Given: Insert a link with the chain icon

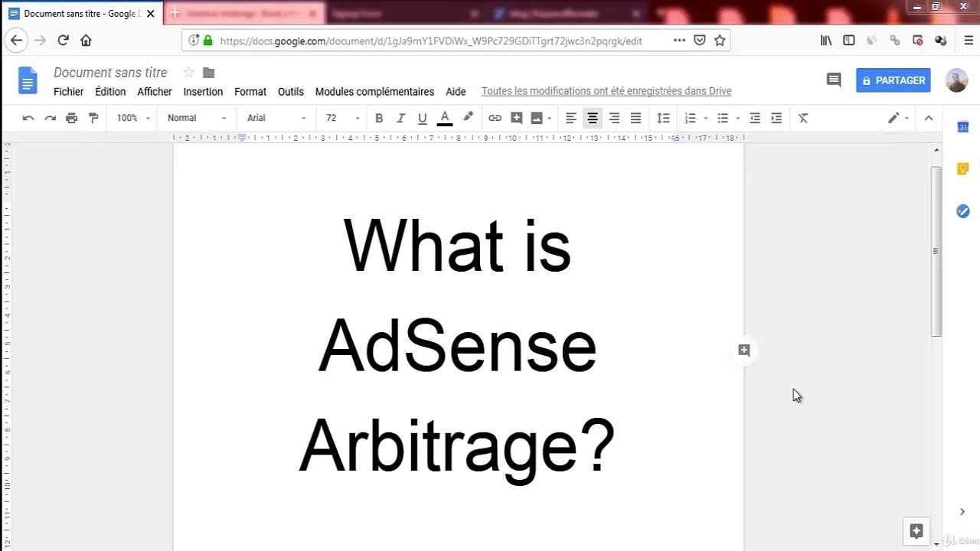Looking at the screenshot, I should point(495,118).
